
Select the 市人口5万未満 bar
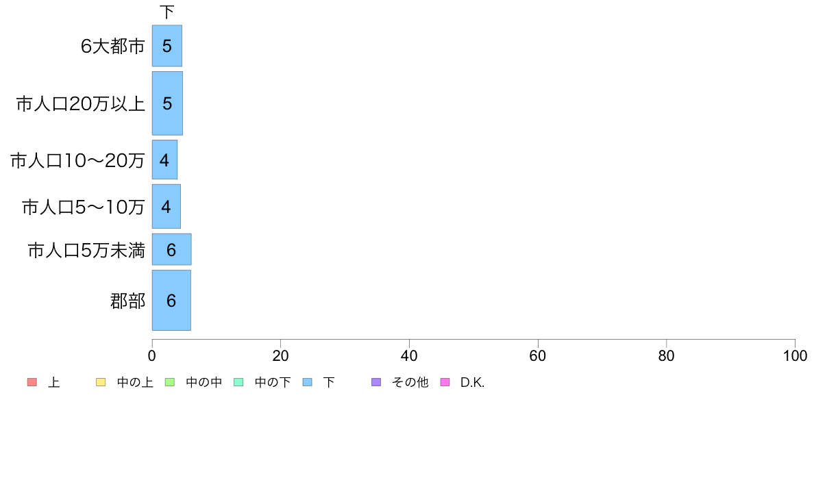pyautogui.click(x=172, y=250)
